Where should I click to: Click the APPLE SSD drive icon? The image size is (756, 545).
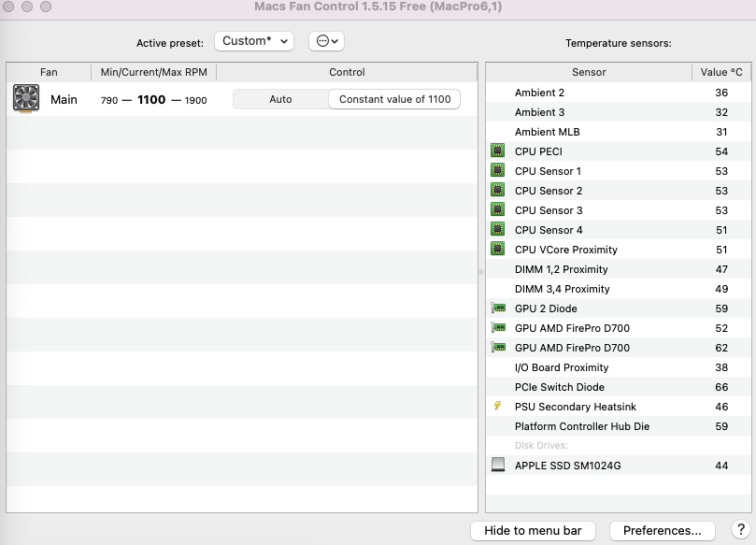pos(498,465)
